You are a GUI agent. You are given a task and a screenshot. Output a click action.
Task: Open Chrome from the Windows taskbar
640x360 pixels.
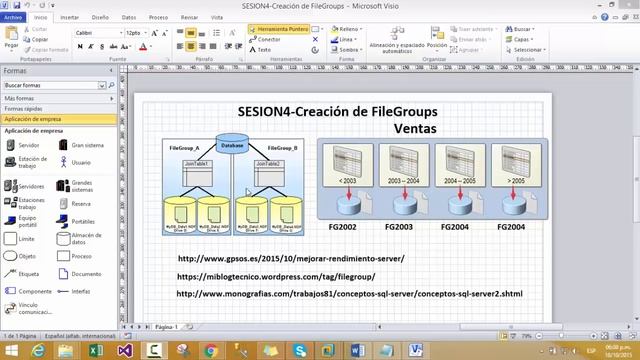coord(211,351)
